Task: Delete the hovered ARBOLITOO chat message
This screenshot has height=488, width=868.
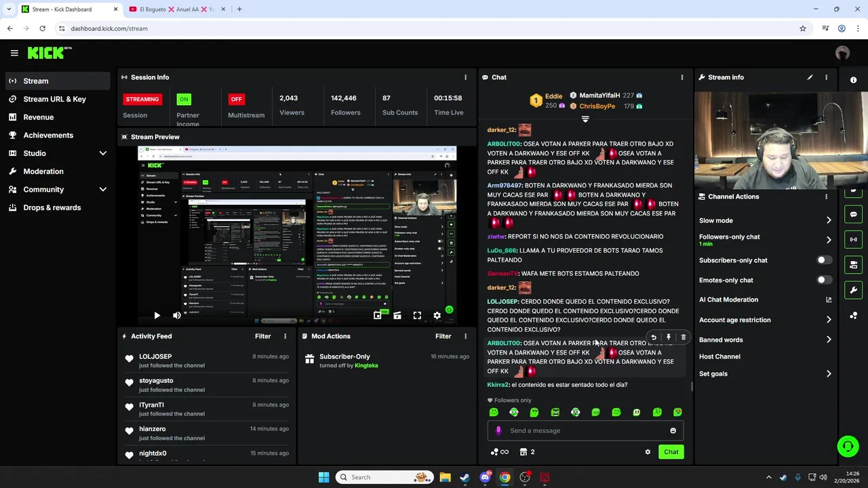Action: click(x=683, y=337)
